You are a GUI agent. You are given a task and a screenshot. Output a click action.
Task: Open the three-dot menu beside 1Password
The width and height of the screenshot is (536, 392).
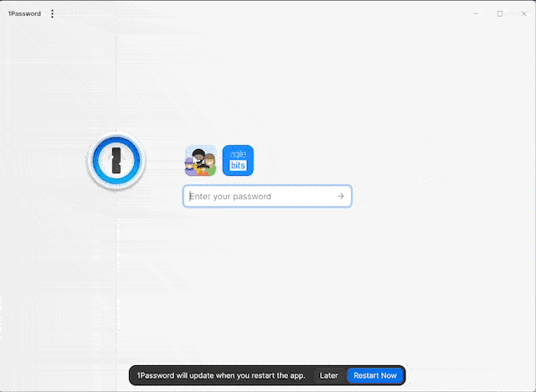[x=52, y=13]
